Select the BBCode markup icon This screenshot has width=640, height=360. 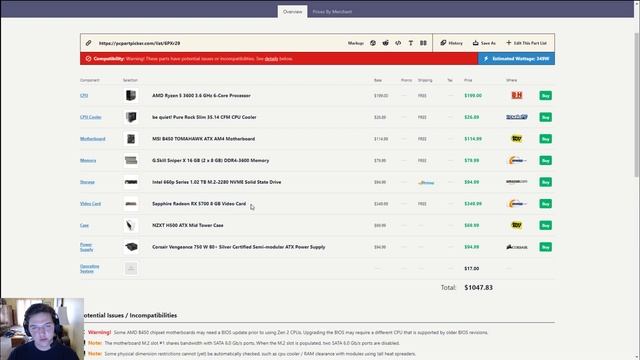pyautogui.click(x=423, y=43)
